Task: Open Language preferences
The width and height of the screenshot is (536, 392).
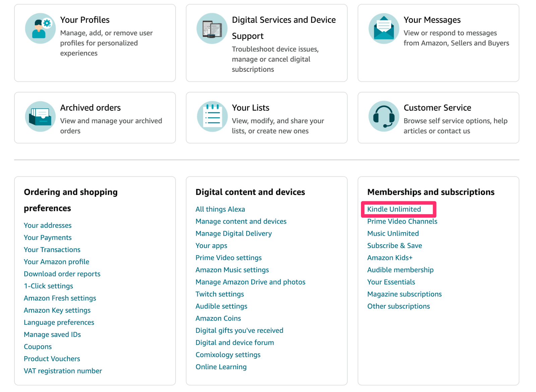Action: [x=59, y=322]
